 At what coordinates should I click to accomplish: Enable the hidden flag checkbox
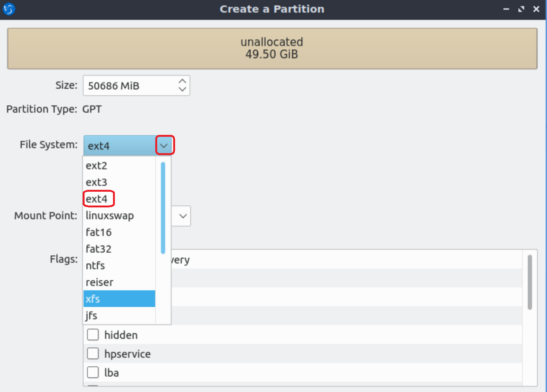(x=93, y=335)
